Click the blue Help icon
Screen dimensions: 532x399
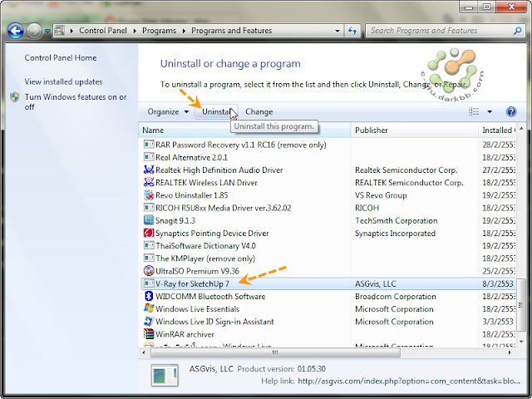511,111
